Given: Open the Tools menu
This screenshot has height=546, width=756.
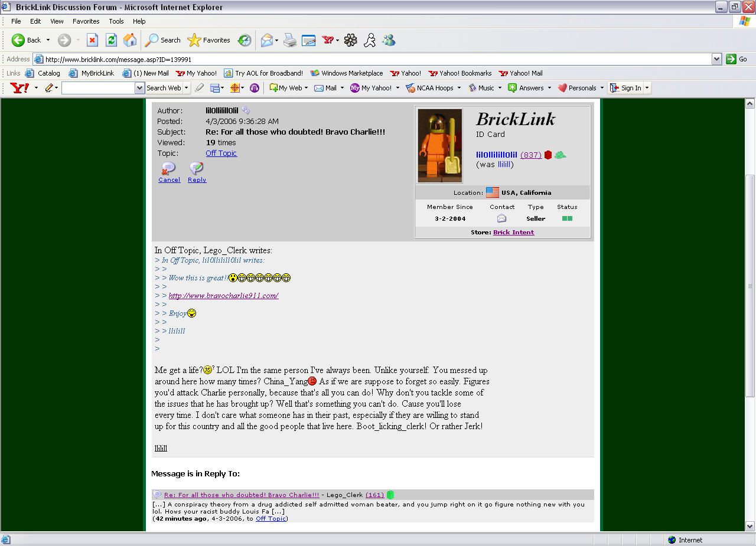Looking at the screenshot, I should pos(116,21).
